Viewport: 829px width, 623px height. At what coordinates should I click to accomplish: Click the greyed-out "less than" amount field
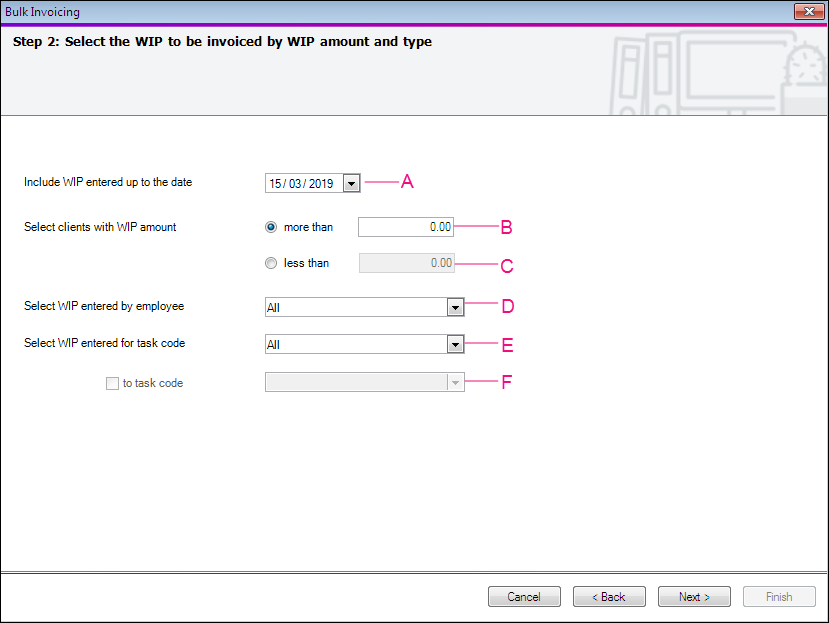tap(405, 263)
